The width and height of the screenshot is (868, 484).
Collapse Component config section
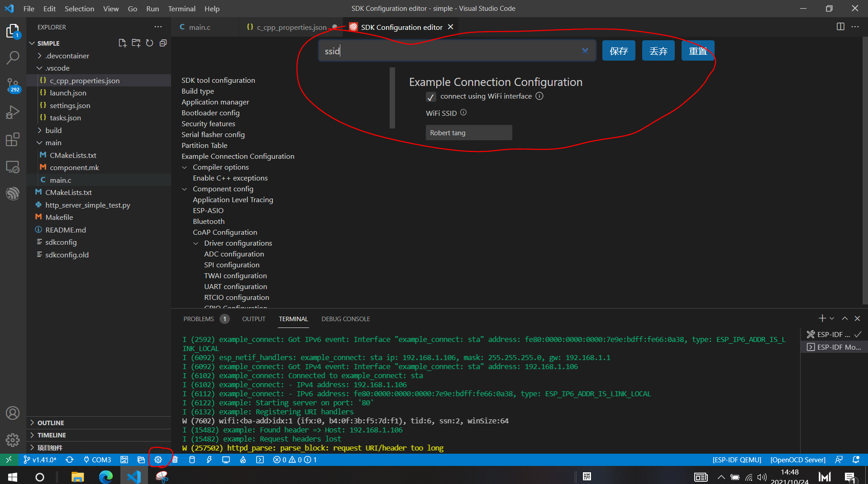click(x=185, y=189)
